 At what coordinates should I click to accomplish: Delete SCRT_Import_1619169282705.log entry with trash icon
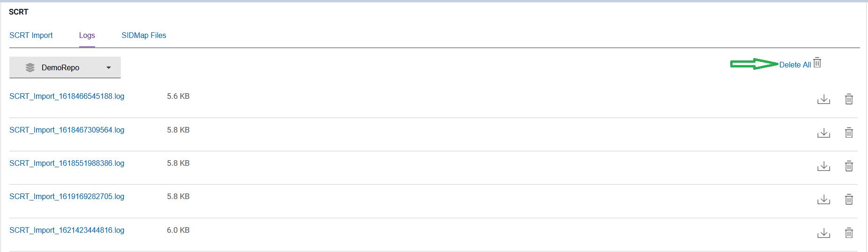tap(849, 200)
